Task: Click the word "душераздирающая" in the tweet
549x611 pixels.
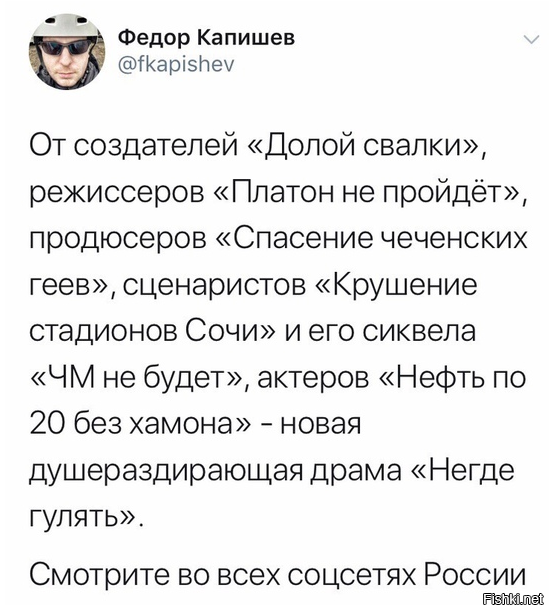Action: pyautogui.click(x=166, y=470)
